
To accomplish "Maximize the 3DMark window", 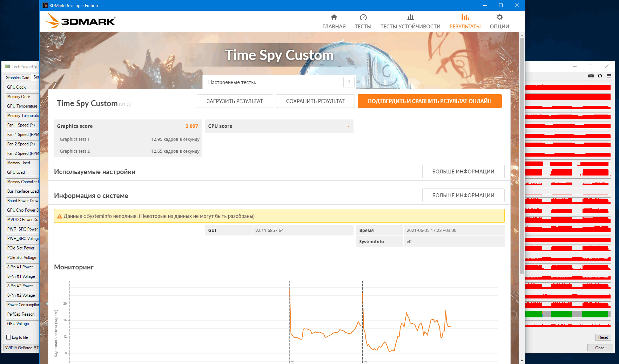I will 501,5.
